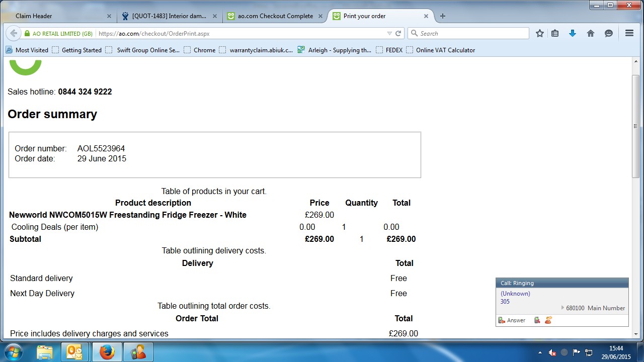Open the Most Visited bookmarks folder

27,50
